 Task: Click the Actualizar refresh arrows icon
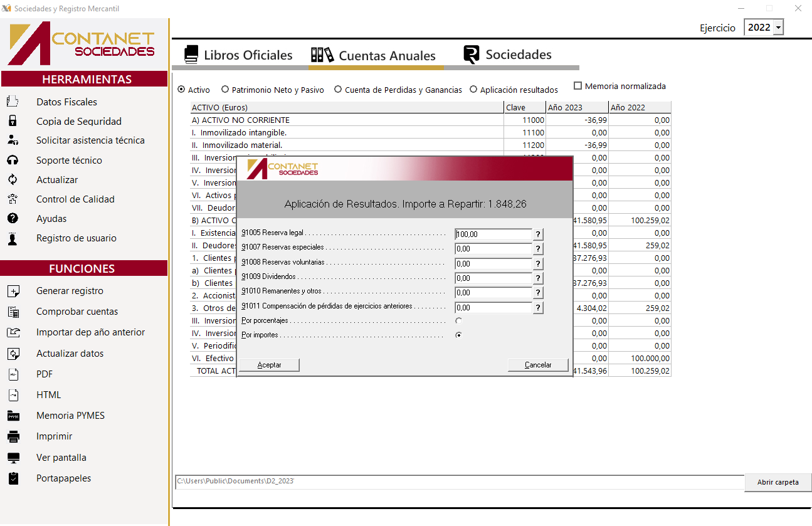pyautogui.click(x=13, y=179)
